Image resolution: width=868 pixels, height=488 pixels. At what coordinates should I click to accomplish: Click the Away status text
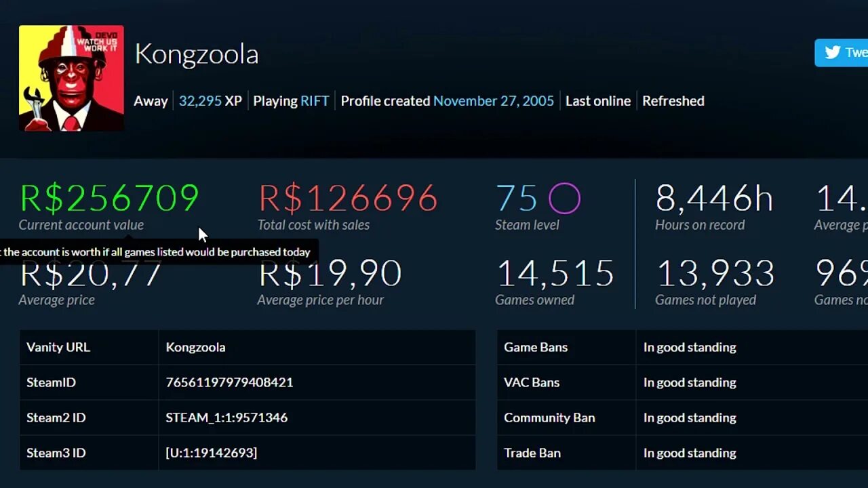(151, 101)
